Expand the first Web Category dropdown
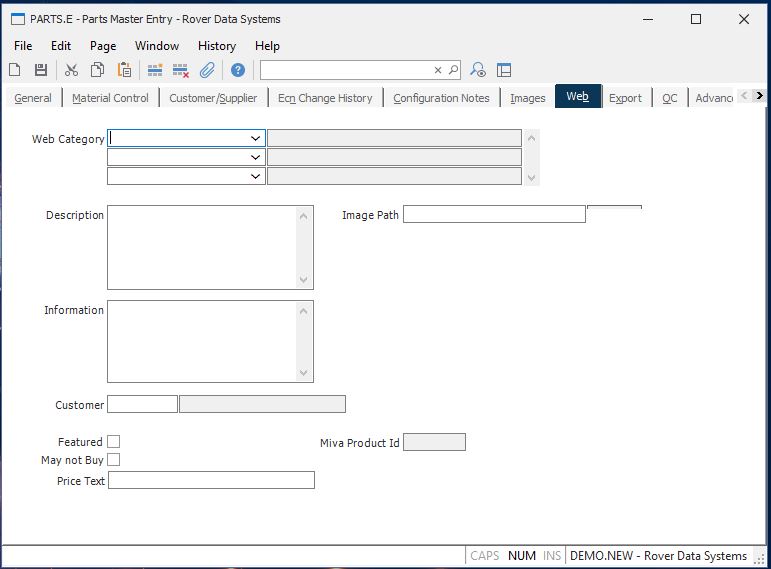The image size is (771, 569). click(256, 139)
